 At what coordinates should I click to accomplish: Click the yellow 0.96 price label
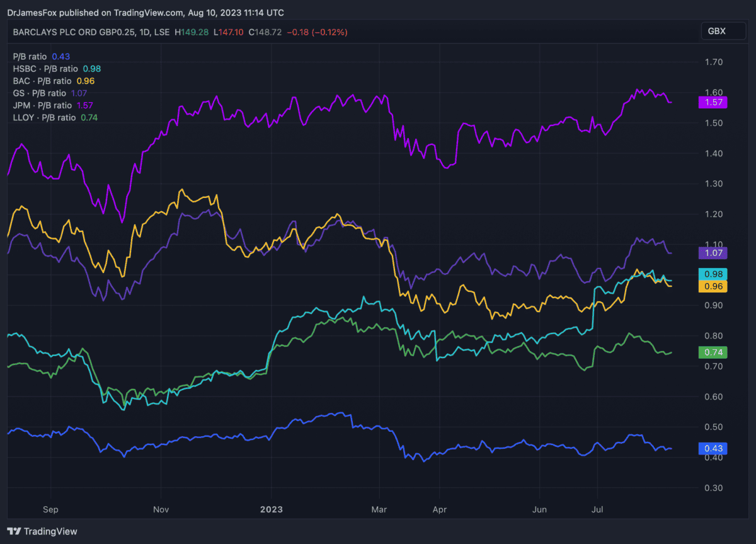(713, 286)
